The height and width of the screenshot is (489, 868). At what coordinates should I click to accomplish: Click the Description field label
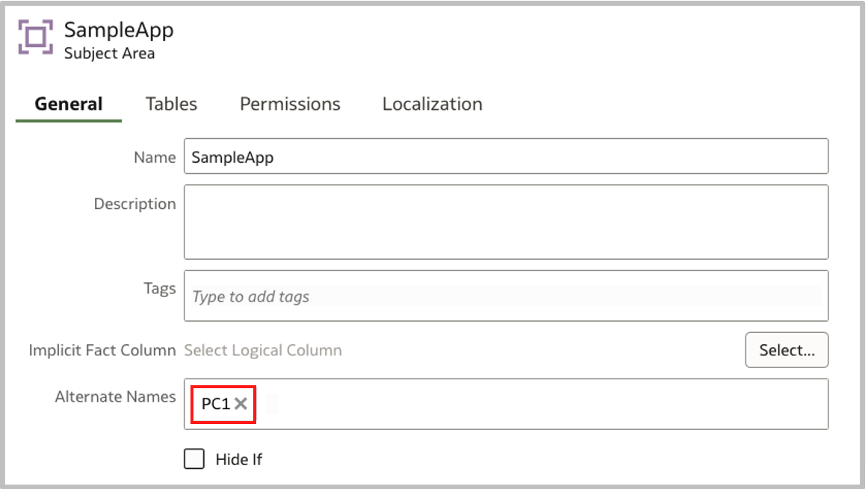(134, 204)
